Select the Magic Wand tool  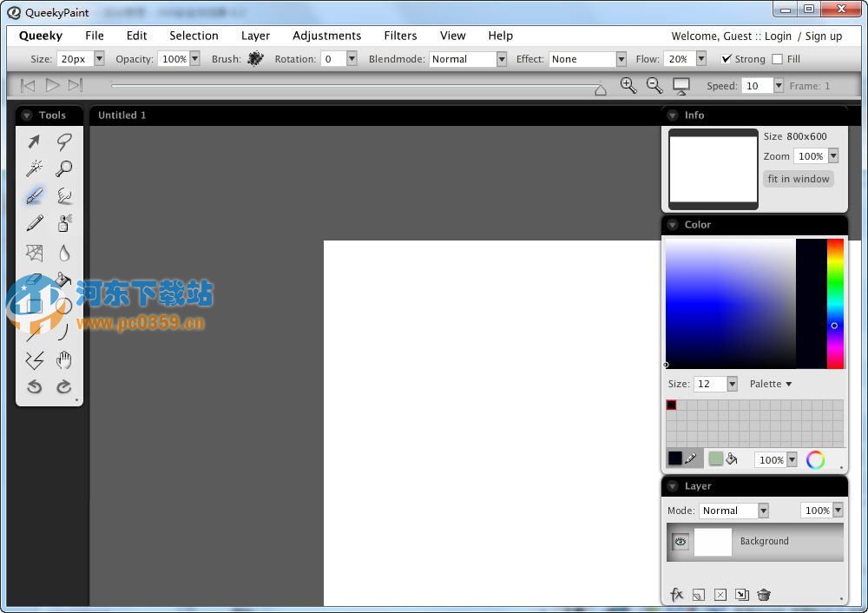(x=35, y=168)
